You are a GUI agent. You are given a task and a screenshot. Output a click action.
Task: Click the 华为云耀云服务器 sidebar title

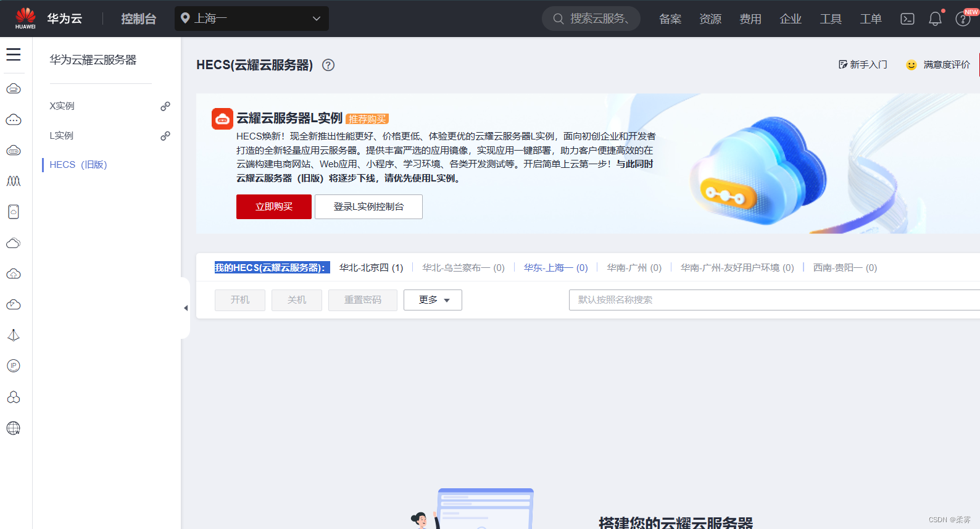point(93,60)
